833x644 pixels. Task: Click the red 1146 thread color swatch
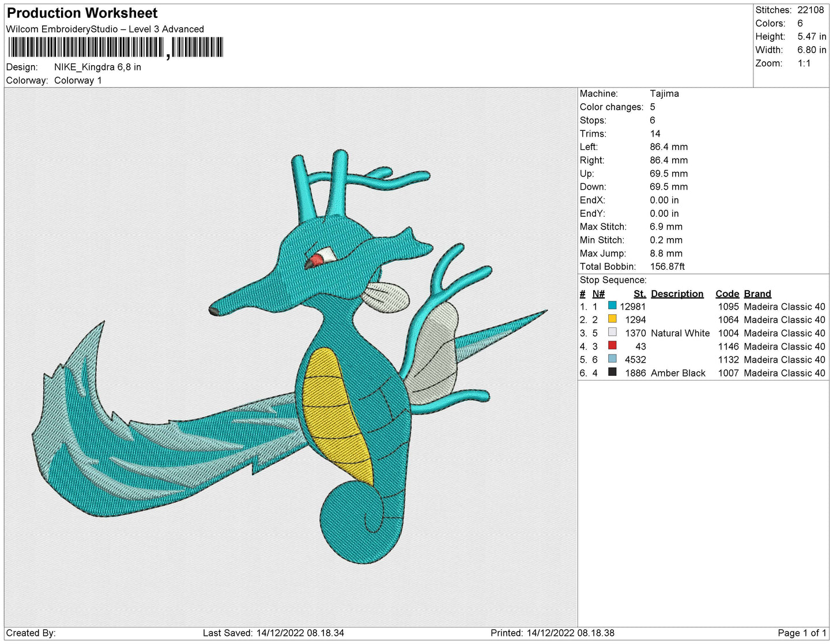tap(612, 345)
